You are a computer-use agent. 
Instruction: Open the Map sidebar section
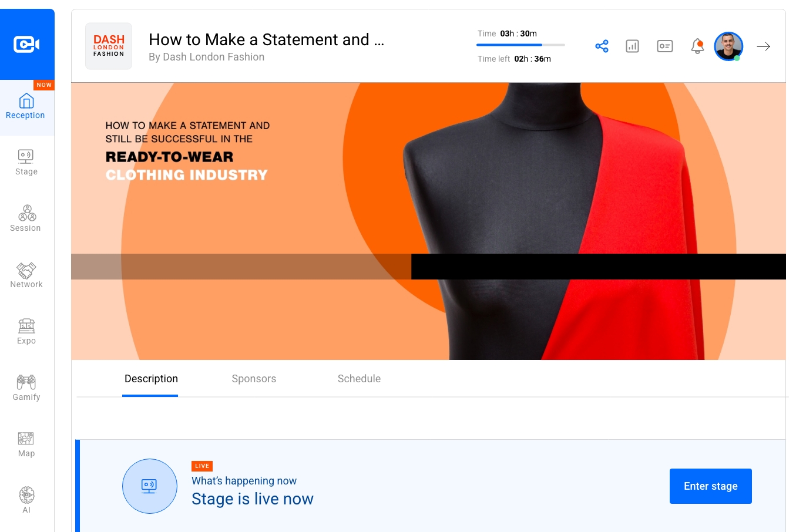[x=26, y=445]
